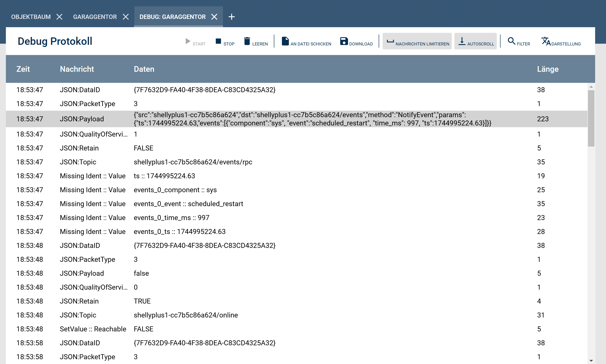Close the Garaggentor tab
The image size is (606, 364).
pos(126,17)
